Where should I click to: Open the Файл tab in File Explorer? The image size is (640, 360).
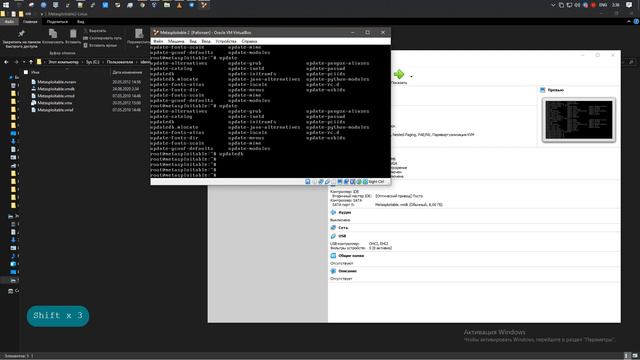pyautogui.click(x=9, y=22)
